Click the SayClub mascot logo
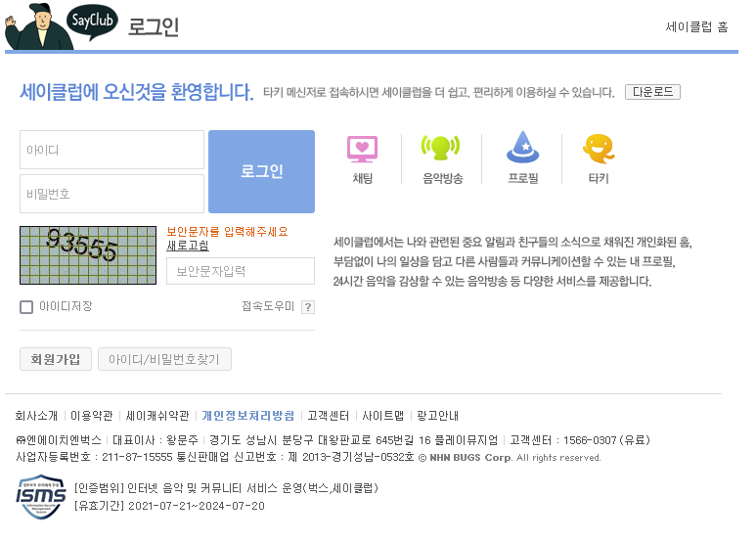The height and width of the screenshot is (542, 756). (x=62, y=25)
